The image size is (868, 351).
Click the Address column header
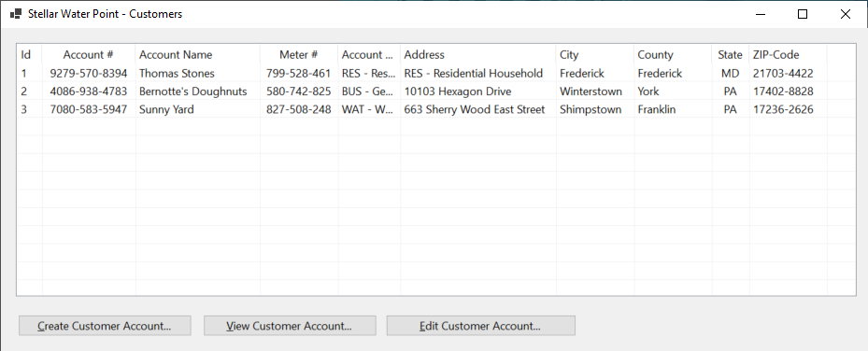click(477, 55)
